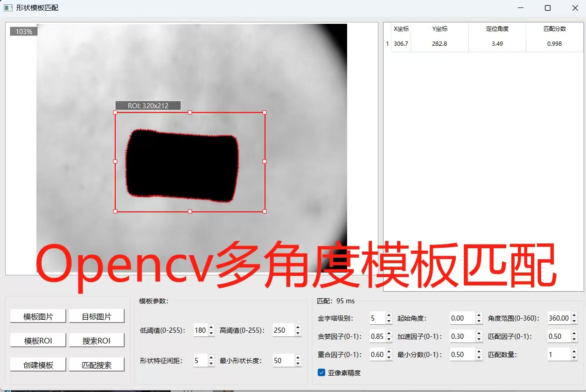Increase 角度范围 with up arrow
The width and height of the screenshot is (586, 392).
click(574, 315)
